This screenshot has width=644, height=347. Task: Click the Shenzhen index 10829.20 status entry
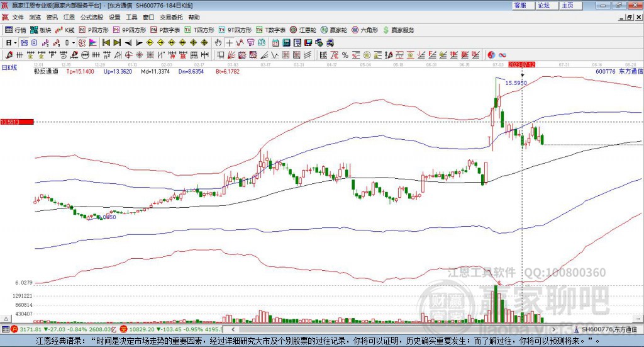click(172, 329)
